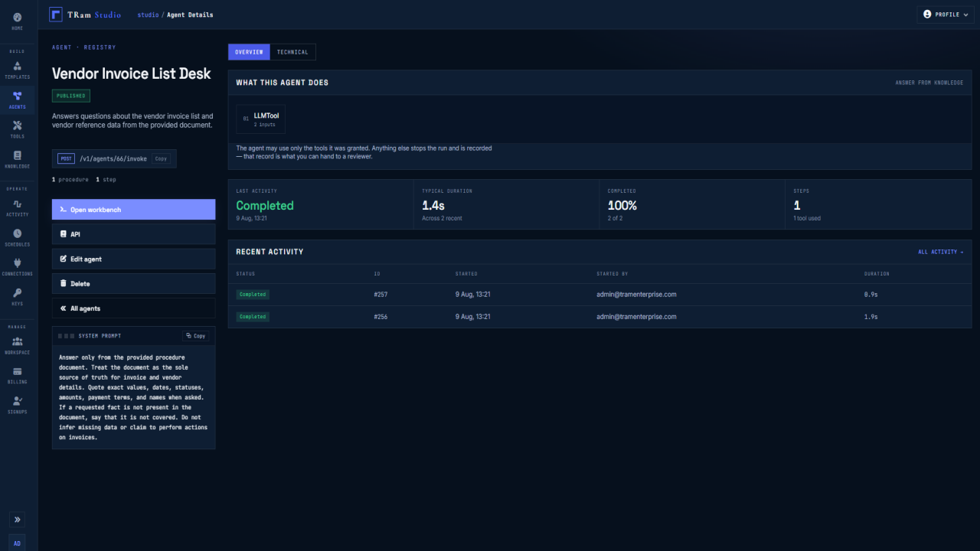Screen dimensions: 980x551
Task: Click Answer From Knowledge label
Action: click(929, 83)
